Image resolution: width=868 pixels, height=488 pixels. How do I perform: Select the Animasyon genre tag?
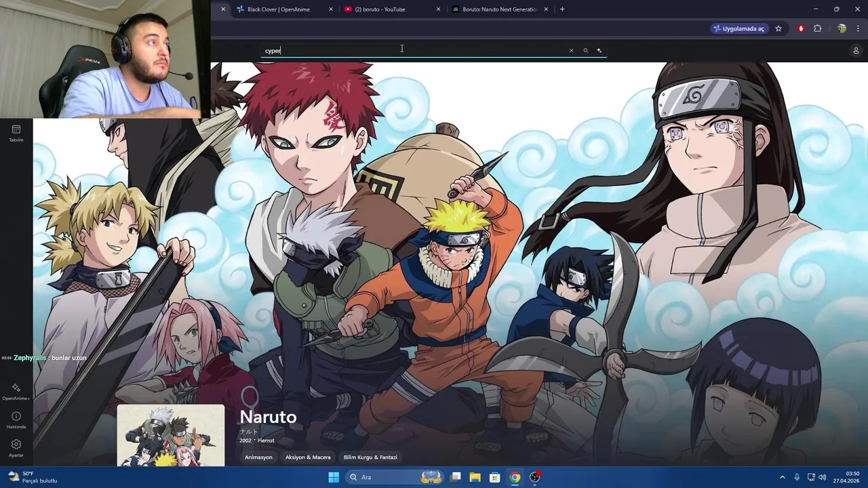pyautogui.click(x=258, y=457)
